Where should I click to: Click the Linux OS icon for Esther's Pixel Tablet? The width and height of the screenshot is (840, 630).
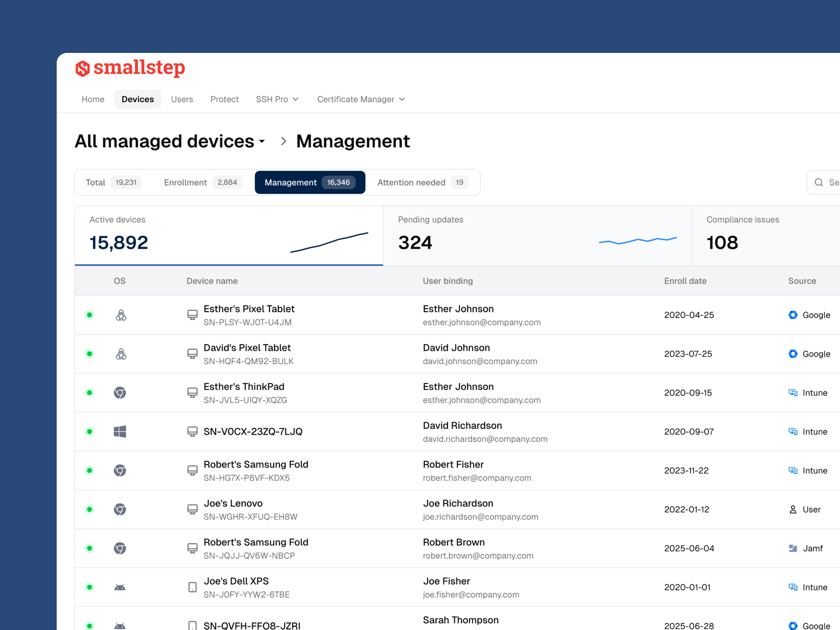click(x=121, y=315)
